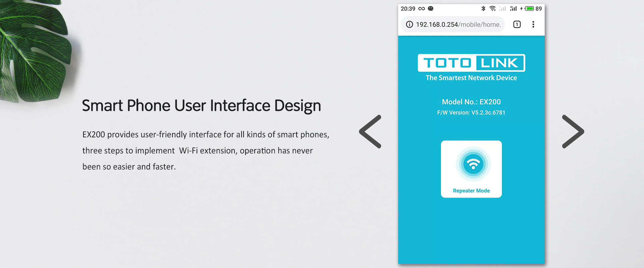Select the 'F/W Version: V5.2.3c.6781' text

pyautogui.click(x=471, y=113)
